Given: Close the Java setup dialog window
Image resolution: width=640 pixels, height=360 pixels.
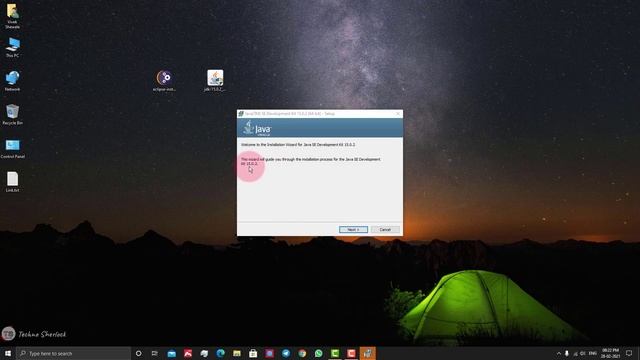Looking at the screenshot, I should coord(398,113).
